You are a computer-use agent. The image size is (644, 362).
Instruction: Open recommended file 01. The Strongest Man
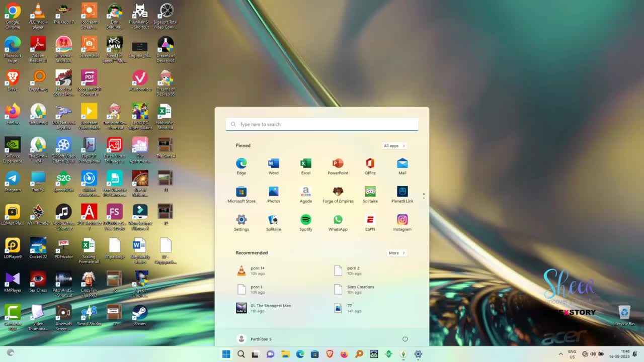(270, 308)
